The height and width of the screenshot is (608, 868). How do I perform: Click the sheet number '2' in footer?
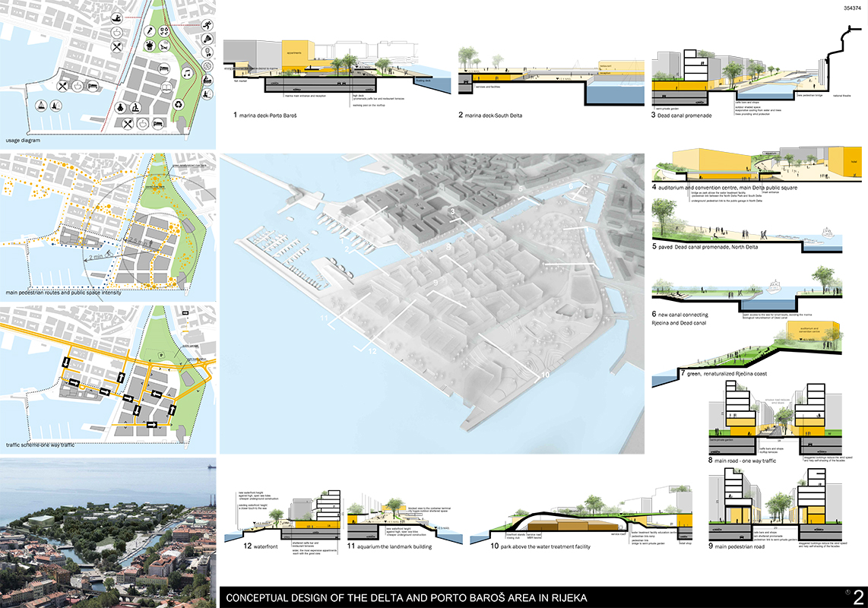858,597
